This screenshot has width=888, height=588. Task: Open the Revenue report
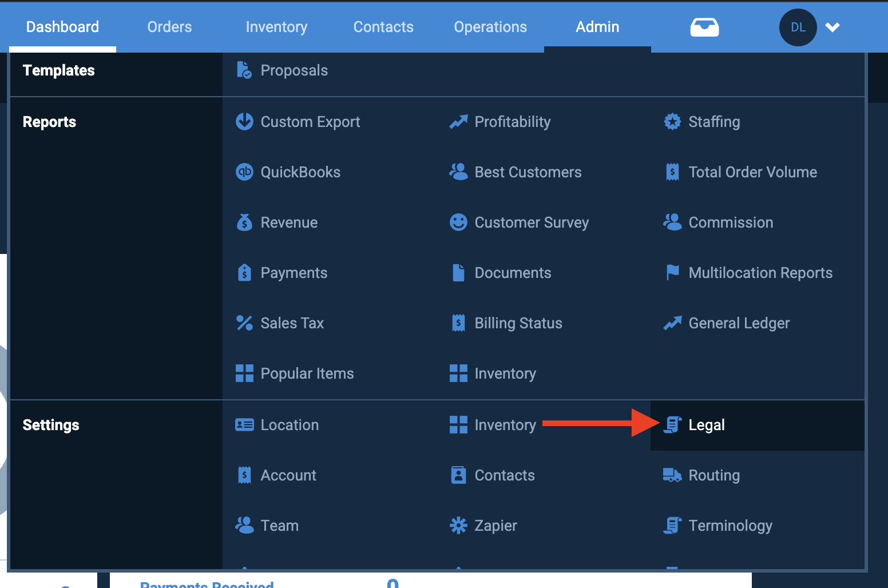click(289, 223)
